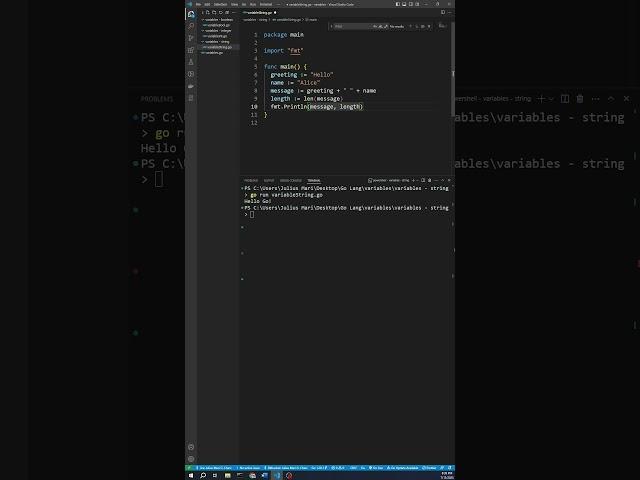Click the VS Code taskbar icon

pyautogui.click(x=277, y=476)
